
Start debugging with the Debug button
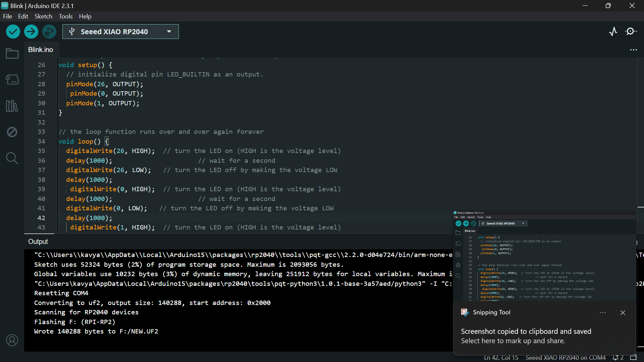49,32
